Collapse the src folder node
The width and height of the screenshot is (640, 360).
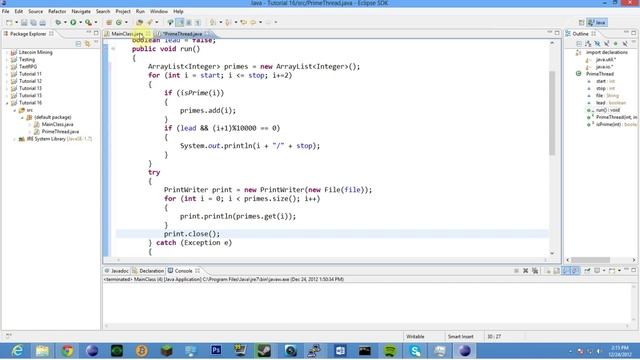(15, 111)
